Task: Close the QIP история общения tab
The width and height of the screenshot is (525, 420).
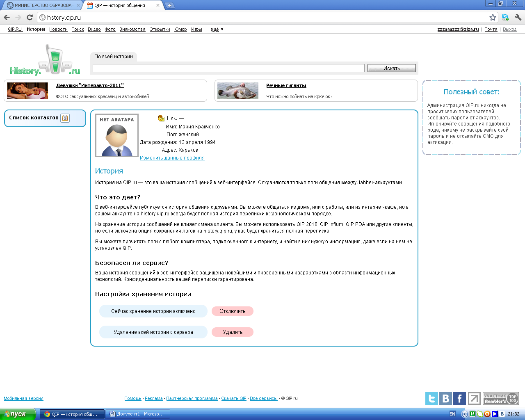Action: [158, 5]
